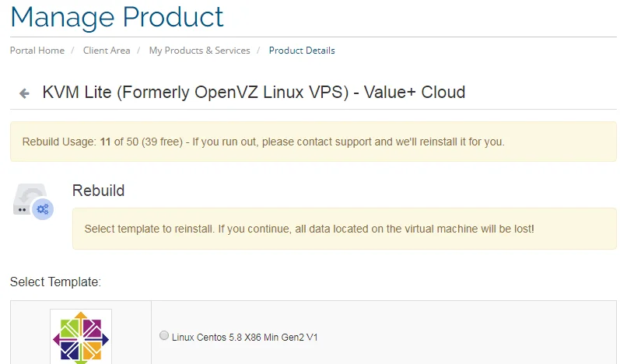
Task: Click the back arrow beside KVM Lite title
Action: tap(25, 93)
